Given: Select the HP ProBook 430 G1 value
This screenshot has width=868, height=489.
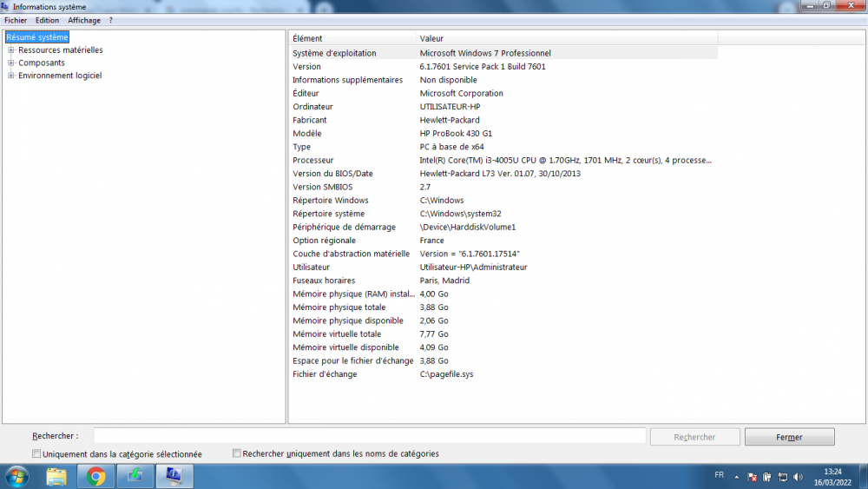Looking at the screenshot, I should [x=456, y=134].
